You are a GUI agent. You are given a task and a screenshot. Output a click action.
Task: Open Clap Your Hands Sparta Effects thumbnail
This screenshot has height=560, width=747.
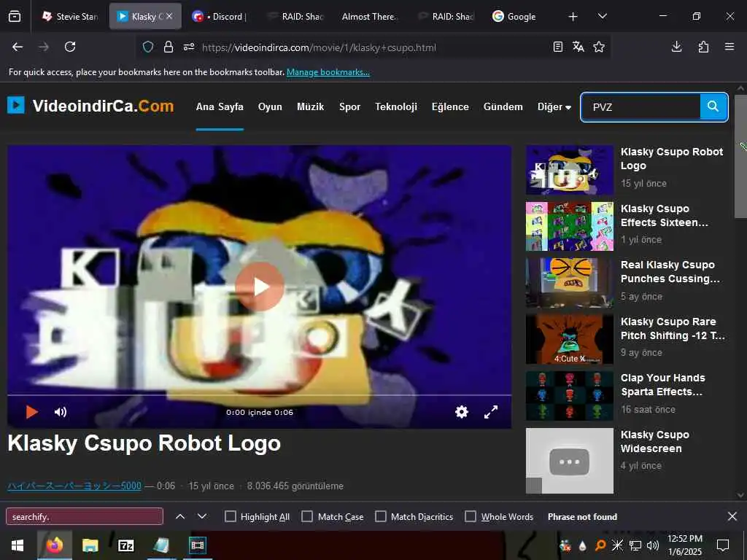(x=569, y=395)
